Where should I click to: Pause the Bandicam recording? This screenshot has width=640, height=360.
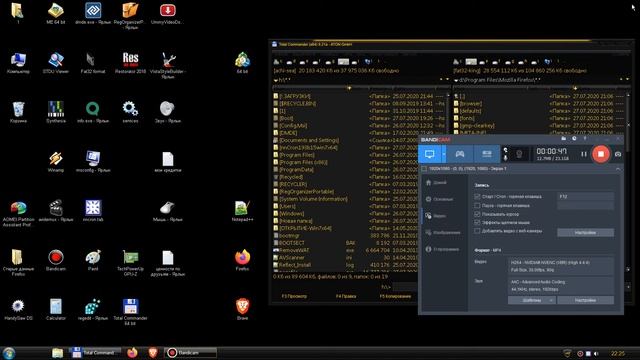(x=584, y=154)
